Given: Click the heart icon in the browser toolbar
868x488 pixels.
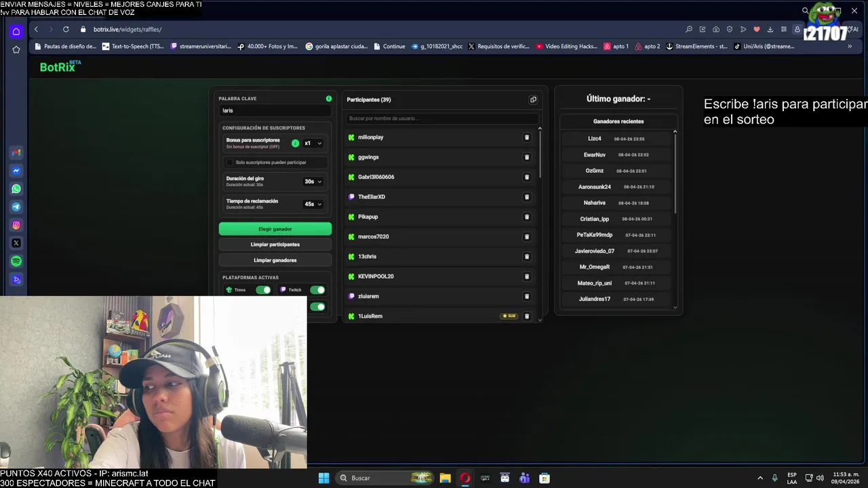Looking at the screenshot, I should 757,29.
